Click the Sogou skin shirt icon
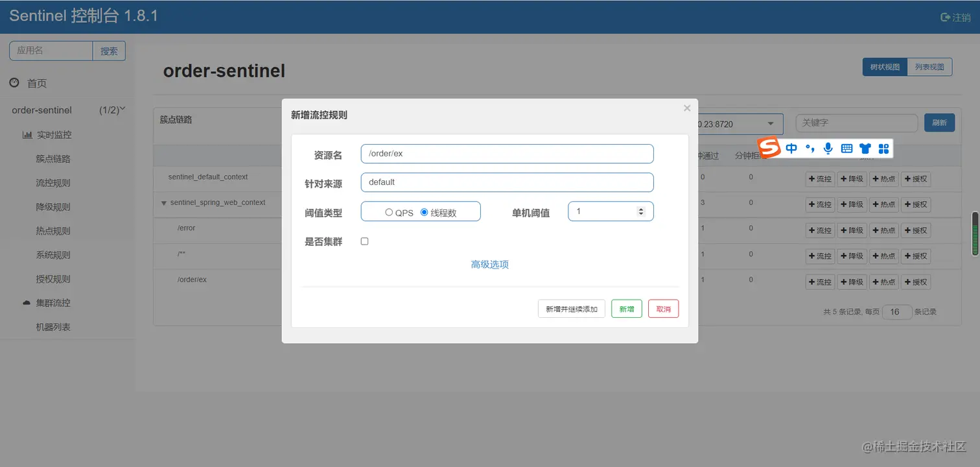The width and height of the screenshot is (980, 467). point(865,149)
